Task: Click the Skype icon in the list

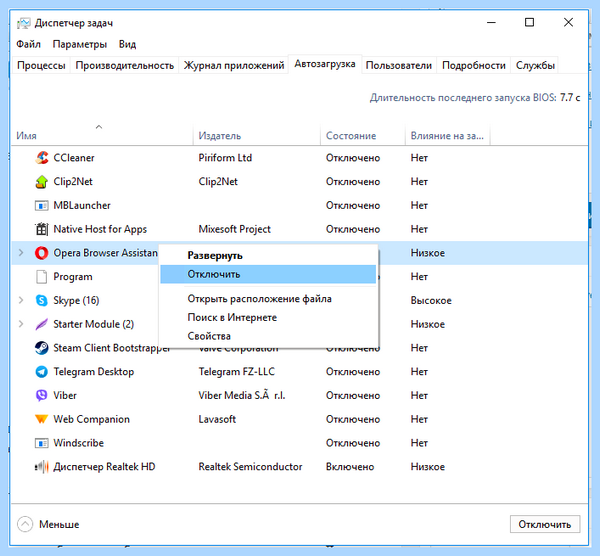Action: click(42, 300)
